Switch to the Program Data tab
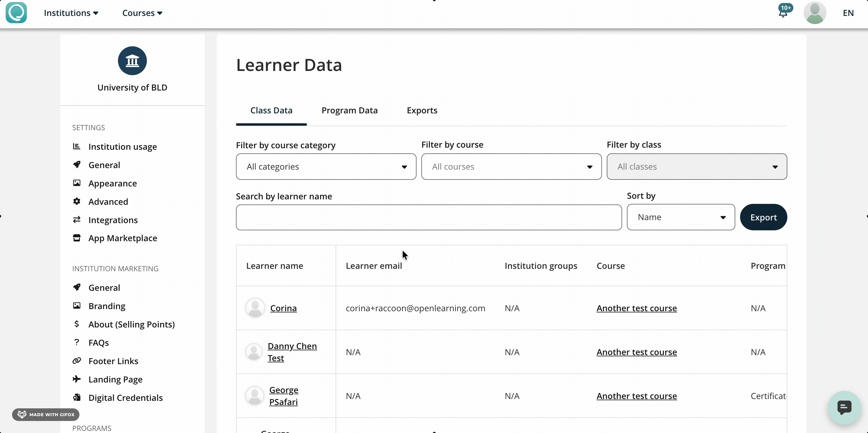The height and width of the screenshot is (433, 868). point(349,110)
